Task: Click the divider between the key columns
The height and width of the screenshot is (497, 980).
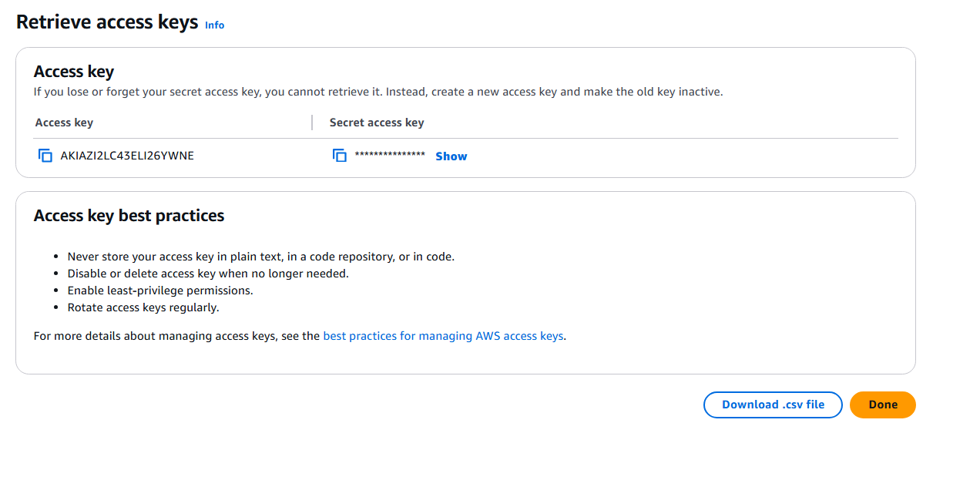Action: click(312, 123)
